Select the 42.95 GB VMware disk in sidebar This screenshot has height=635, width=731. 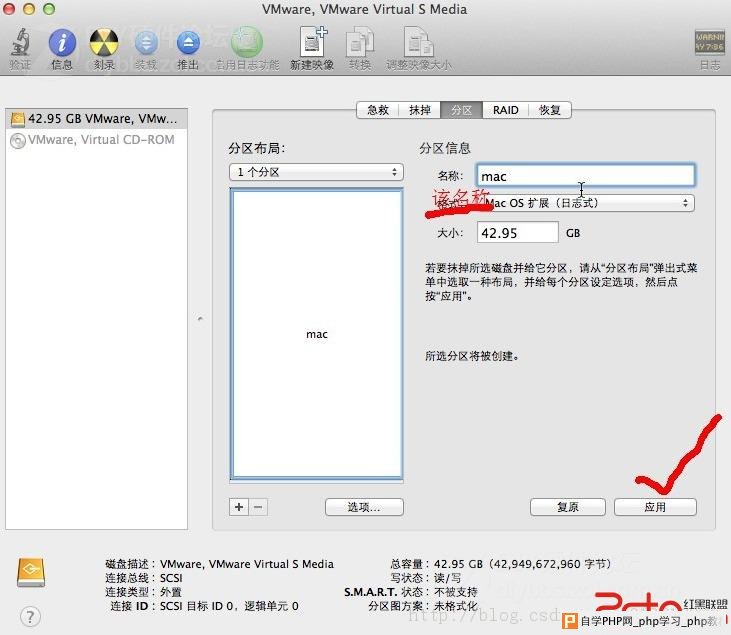pyautogui.click(x=97, y=118)
